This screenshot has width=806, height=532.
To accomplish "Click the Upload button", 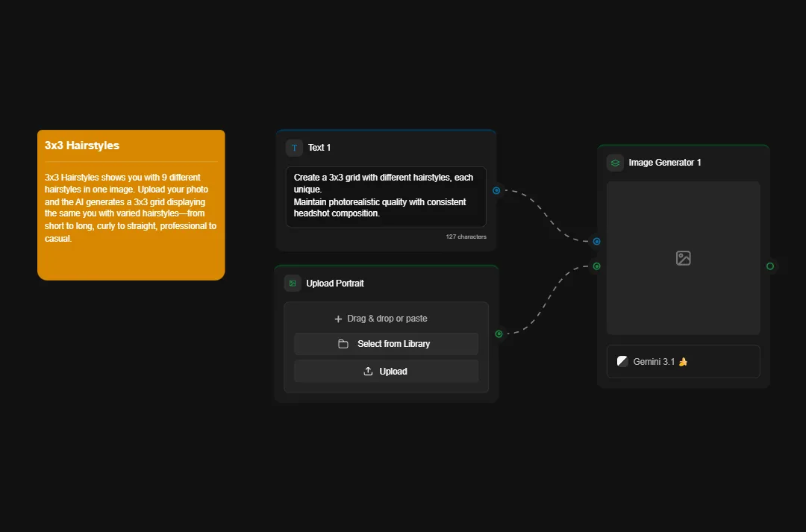I will [386, 371].
